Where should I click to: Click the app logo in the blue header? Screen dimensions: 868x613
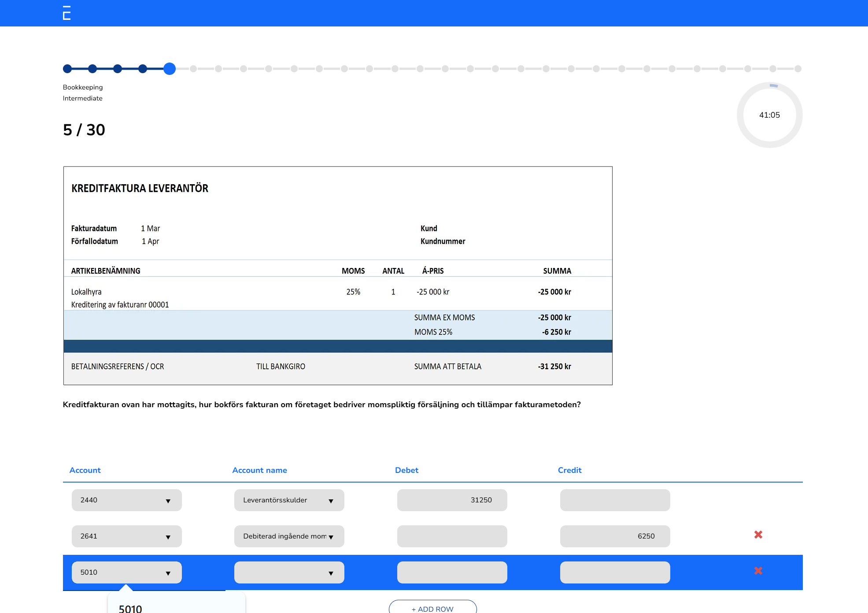66,13
